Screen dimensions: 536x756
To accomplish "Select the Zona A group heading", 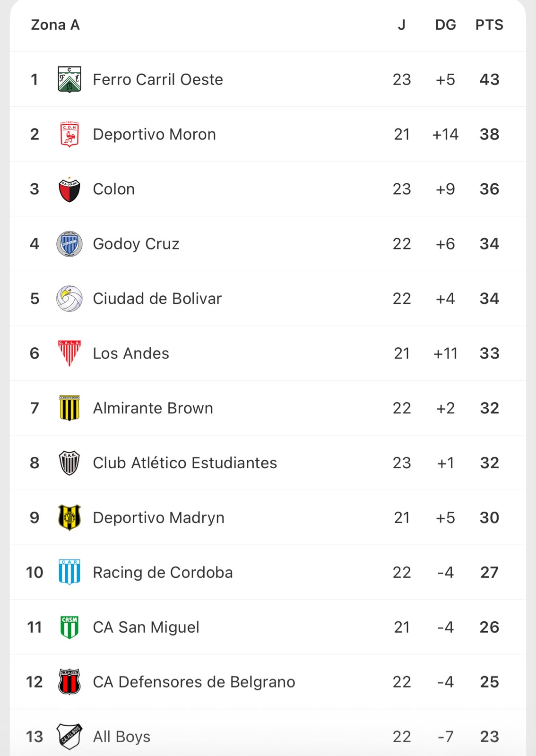I will click(55, 25).
